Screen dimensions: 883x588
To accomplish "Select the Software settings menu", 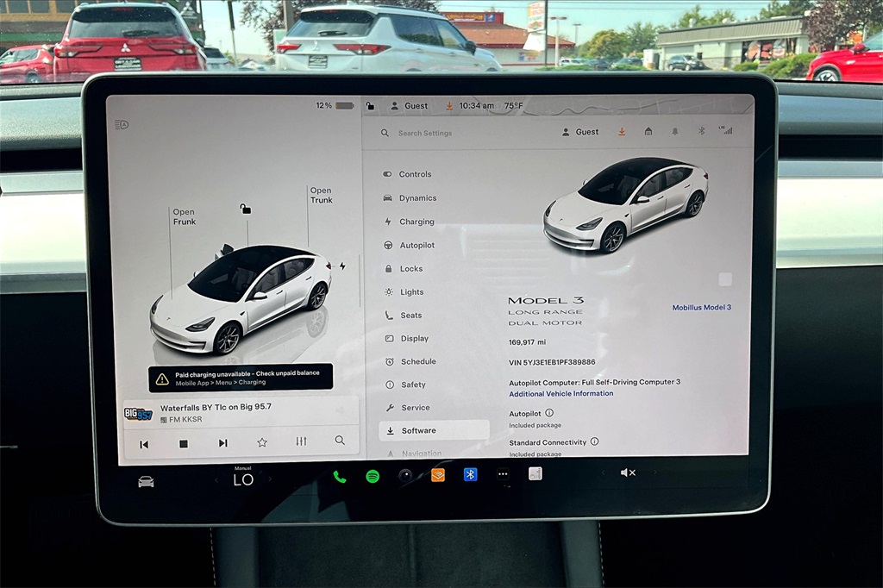I will pos(435,430).
